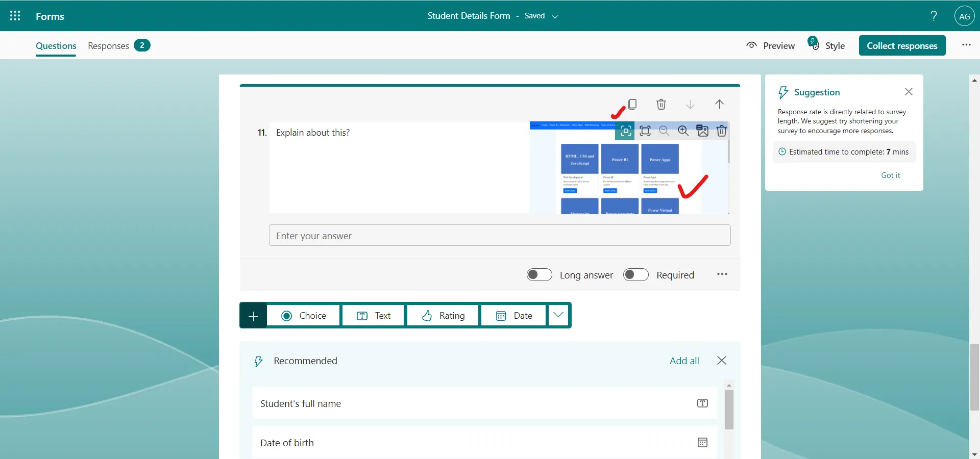The height and width of the screenshot is (459, 980).
Task: Zoom in on the attached image
Action: tap(683, 131)
